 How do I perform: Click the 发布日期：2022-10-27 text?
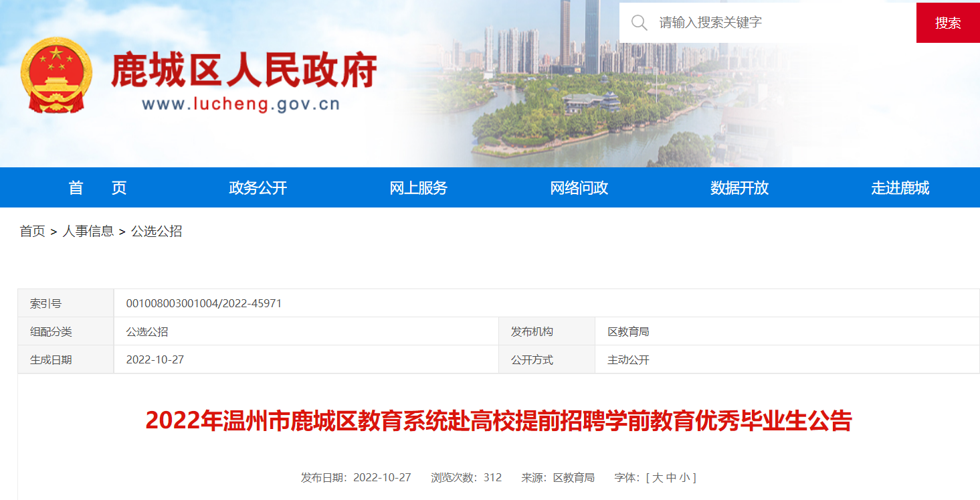point(356,478)
